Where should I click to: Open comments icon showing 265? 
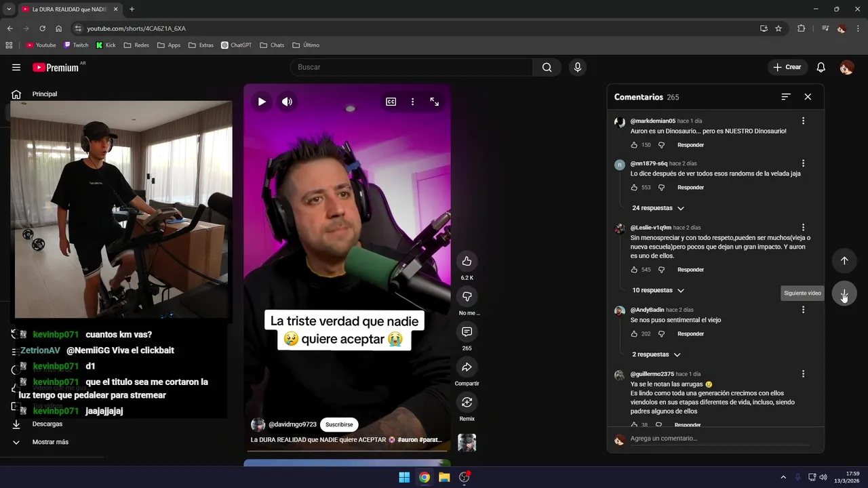tap(467, 331)
